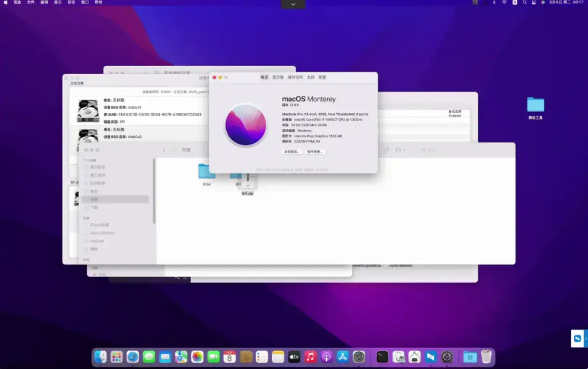Switch to the 支持 tab

click(311, 78)
